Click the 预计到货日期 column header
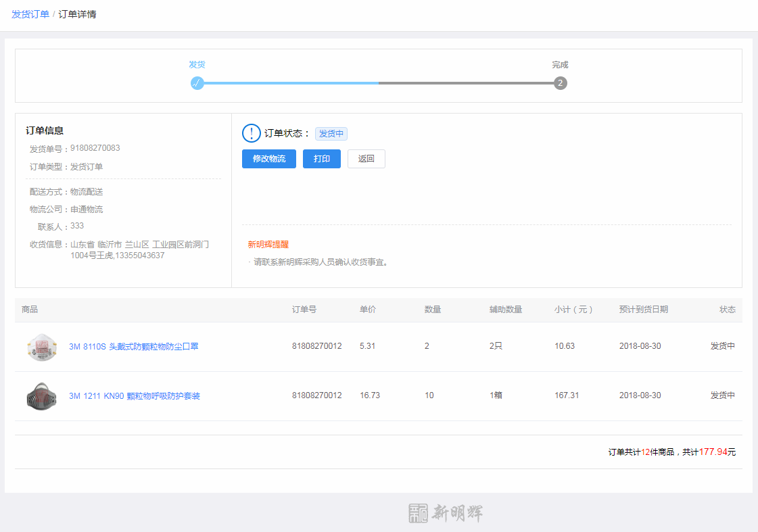758x532 pixels. pyautogui.click(x=644, y=309)
